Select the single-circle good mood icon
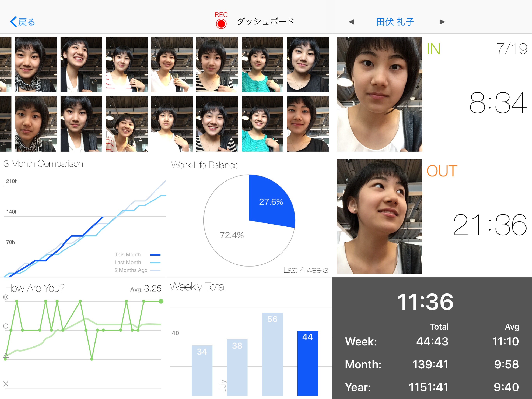This screenshot has width=532, height=399. [x=6, y=326]
